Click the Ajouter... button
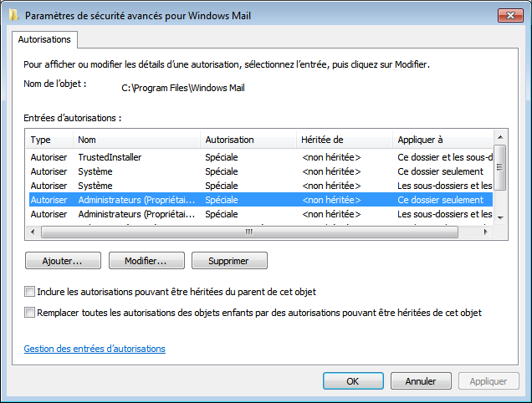The height and width of the screenshot is (403, 532). 63,261
